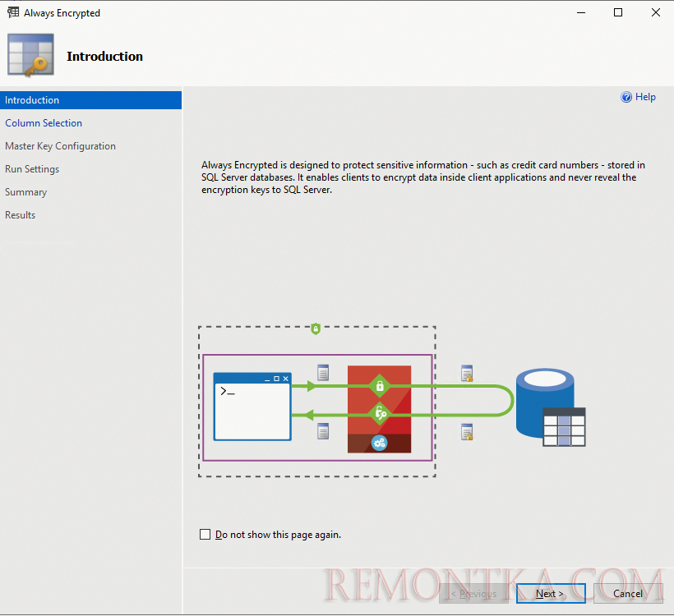
Task: Click the Introduction page heading
Action: point(104,57)
